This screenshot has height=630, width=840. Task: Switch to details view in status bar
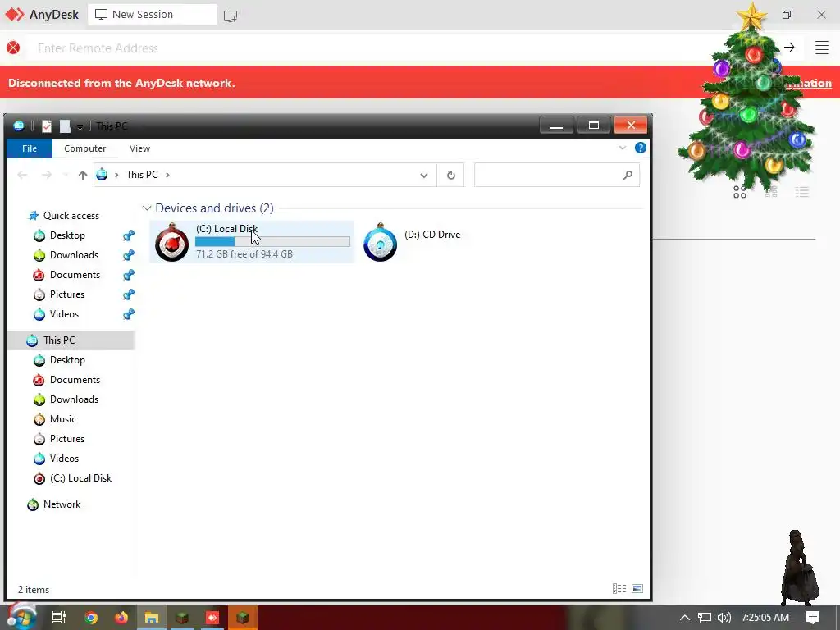click(619, 589)
